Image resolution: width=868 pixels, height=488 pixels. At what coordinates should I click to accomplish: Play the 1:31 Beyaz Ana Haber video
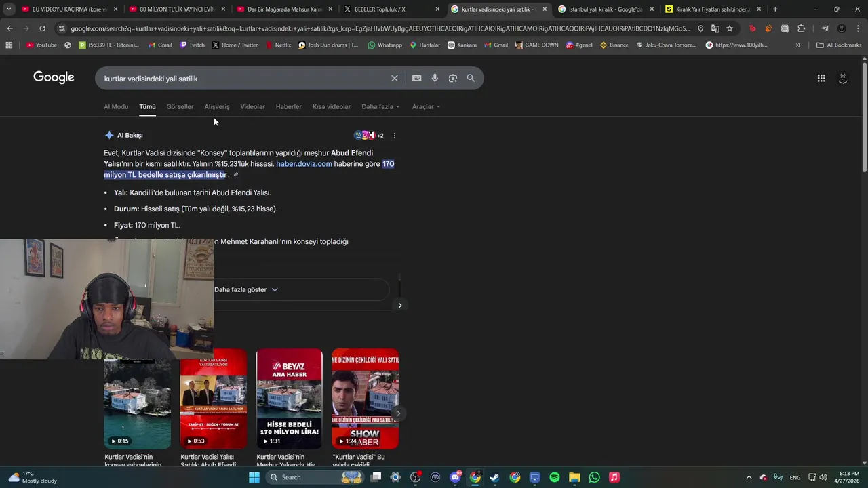[x=289, y=399]
